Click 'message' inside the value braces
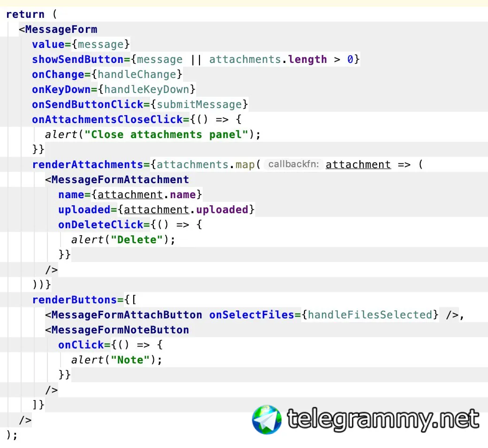This screenshot has width=488, height=448. coord(100,44)
